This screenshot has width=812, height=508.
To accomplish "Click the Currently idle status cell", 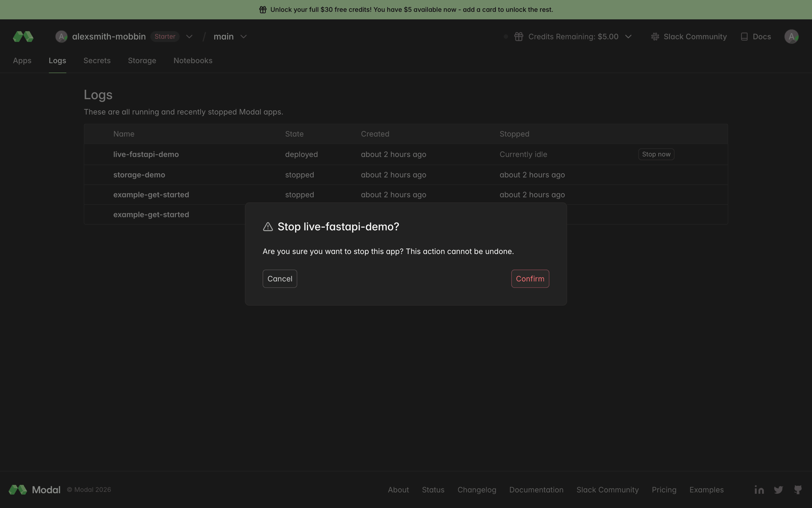I will tap(523, 155).
